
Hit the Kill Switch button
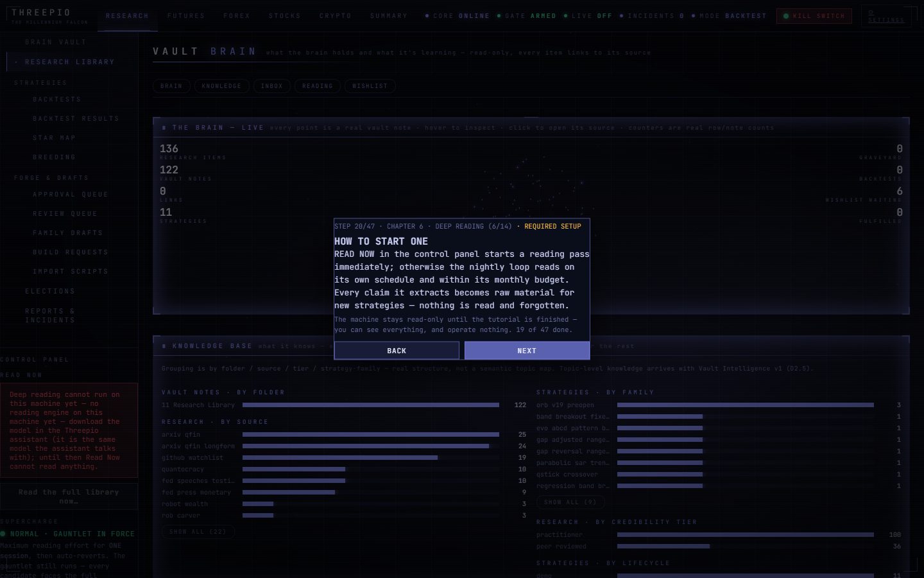tap(814, 16)
